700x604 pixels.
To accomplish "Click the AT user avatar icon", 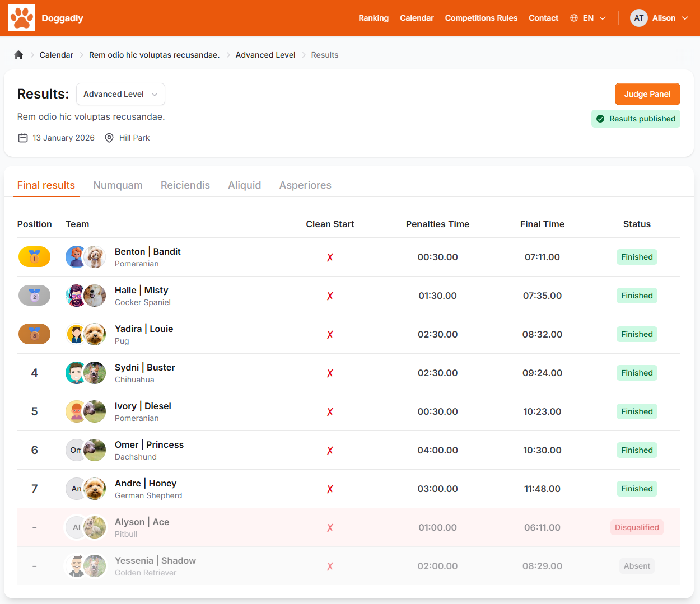I will point(638,18).
